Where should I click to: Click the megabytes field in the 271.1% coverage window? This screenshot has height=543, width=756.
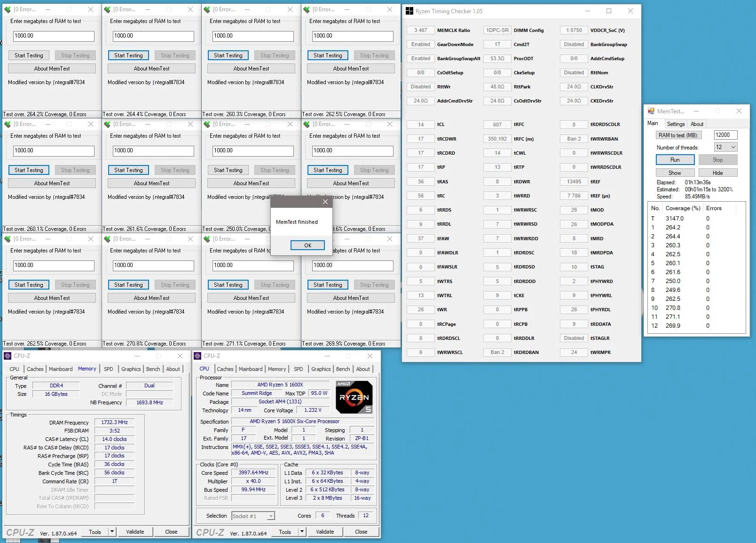point(252,265)
